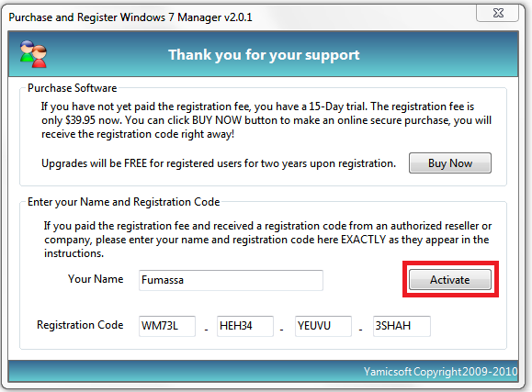Select the second code box HEH34
Image resolution: width=532 pixels, height=392 pixels.
click(x=245, y=326)
